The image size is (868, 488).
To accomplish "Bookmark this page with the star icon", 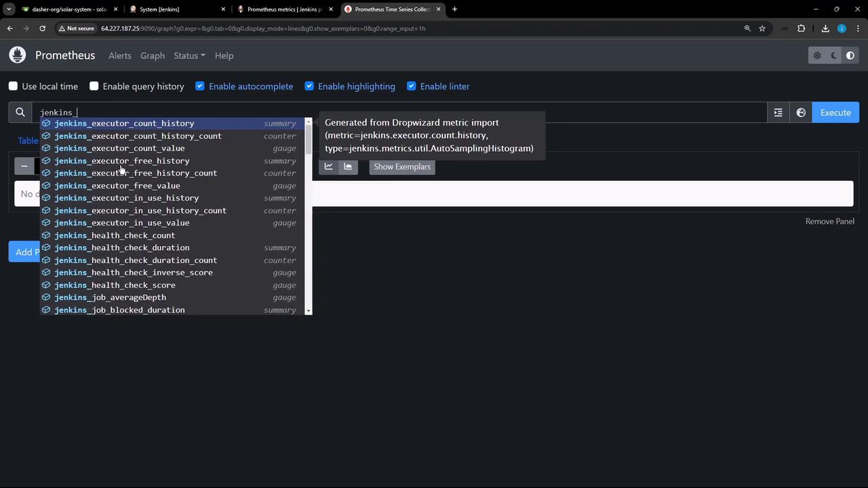I will (x=762, y=28).
